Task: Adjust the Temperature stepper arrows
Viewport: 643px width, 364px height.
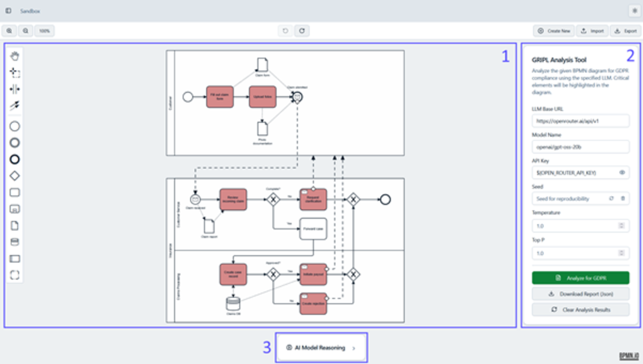Action: (x=621, y=226)
